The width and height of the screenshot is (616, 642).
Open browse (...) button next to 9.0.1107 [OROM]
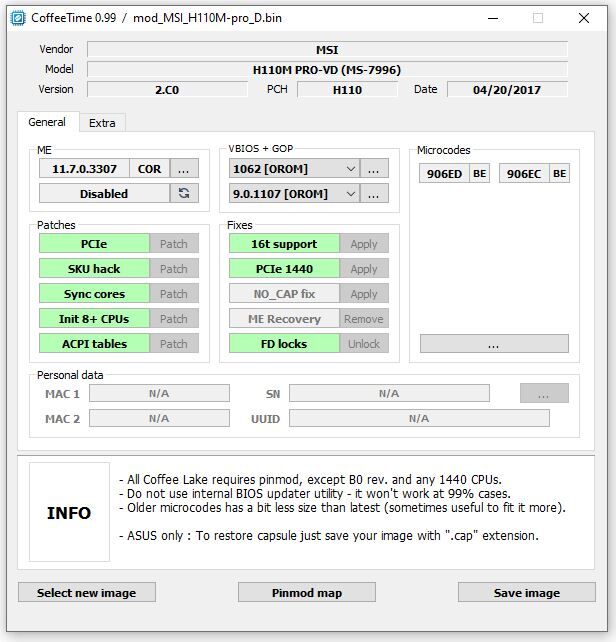pyautogui.click(x=374, y=193)
